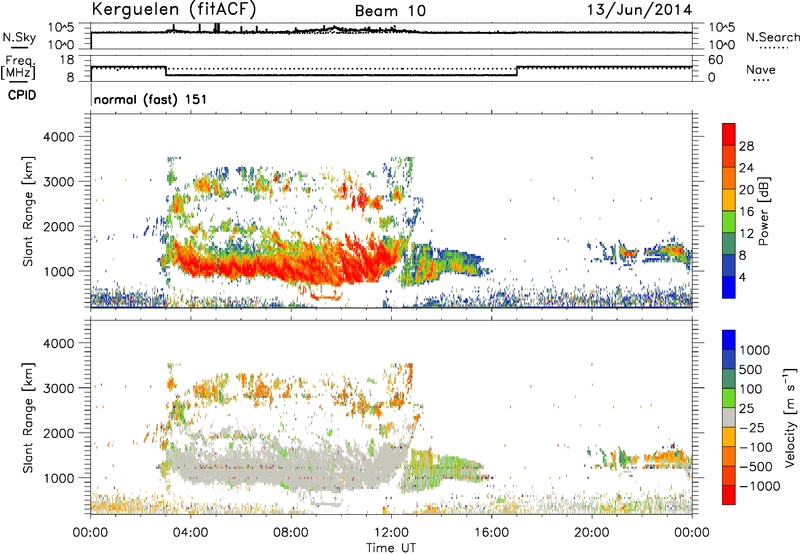Click the '12:00' time tick label
Screen dimensions: 800x554
point(391,533)
